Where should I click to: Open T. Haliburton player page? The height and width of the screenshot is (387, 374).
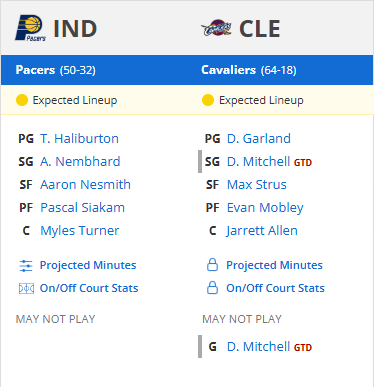[79, 139]
